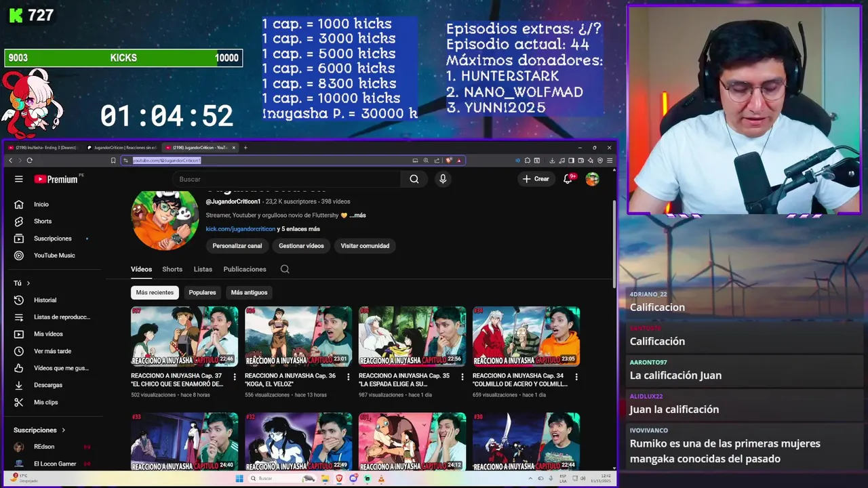Open Vídeos que me gustan in sidebar

click(52, 368)
